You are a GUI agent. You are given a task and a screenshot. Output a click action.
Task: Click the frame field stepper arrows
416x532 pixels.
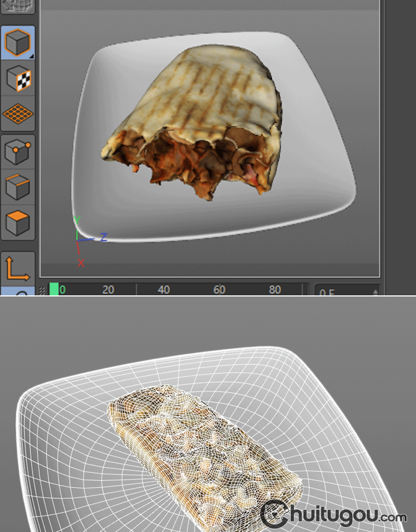coord(376,291)
